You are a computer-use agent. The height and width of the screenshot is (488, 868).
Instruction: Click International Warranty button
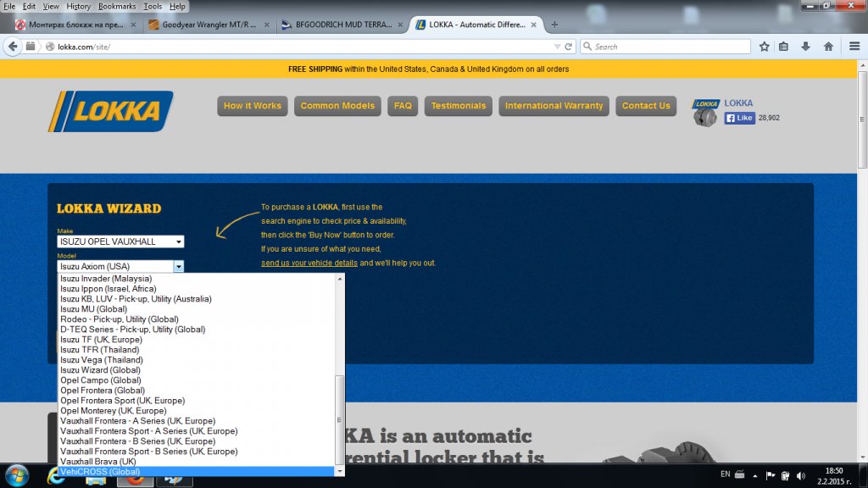[554, 106]
